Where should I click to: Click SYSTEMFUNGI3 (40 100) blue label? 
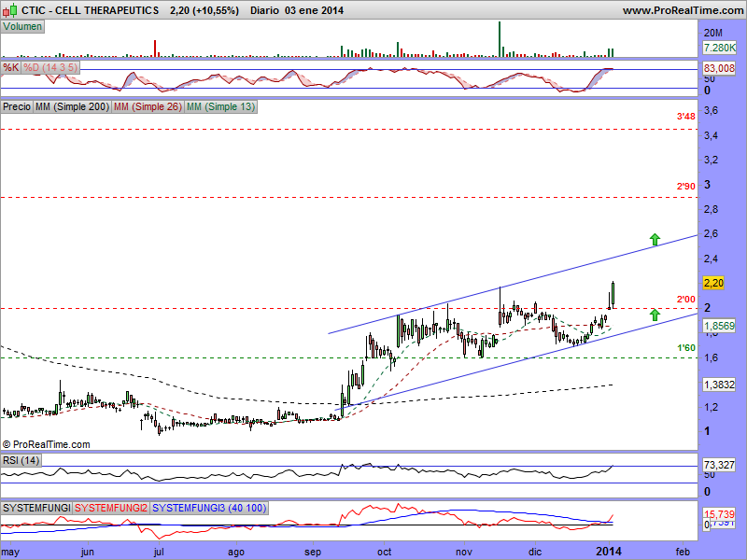[x=209, y=508]
